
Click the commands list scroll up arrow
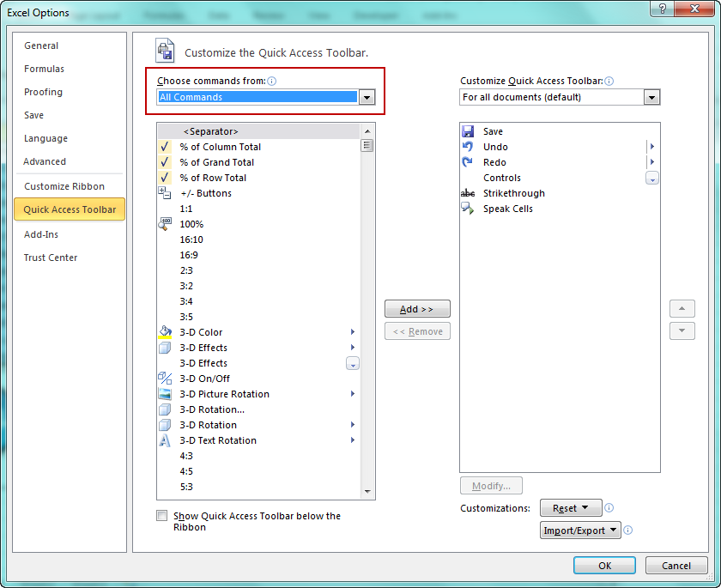click(x=367, y=131)
